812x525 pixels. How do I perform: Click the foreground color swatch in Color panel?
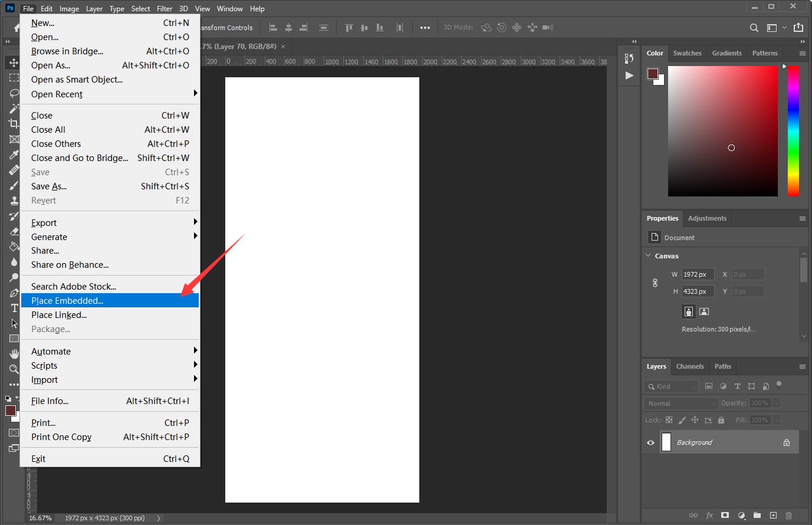click(x=653, y=74)
